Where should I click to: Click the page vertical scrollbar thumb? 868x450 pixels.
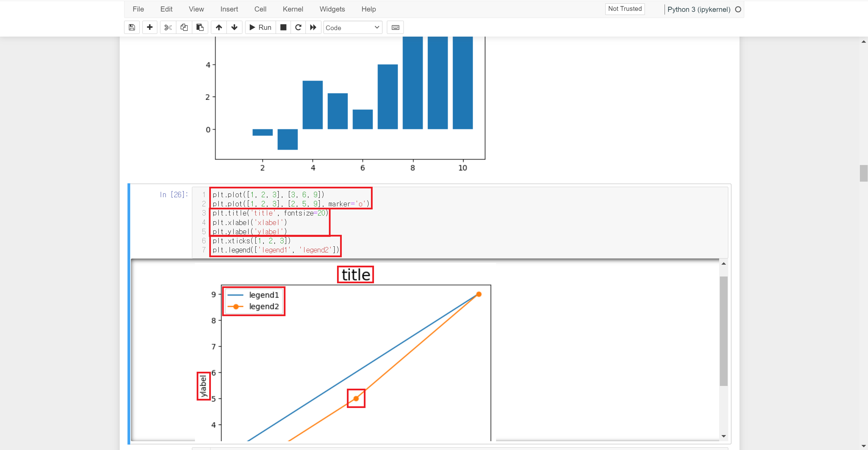tap(863, 173)
